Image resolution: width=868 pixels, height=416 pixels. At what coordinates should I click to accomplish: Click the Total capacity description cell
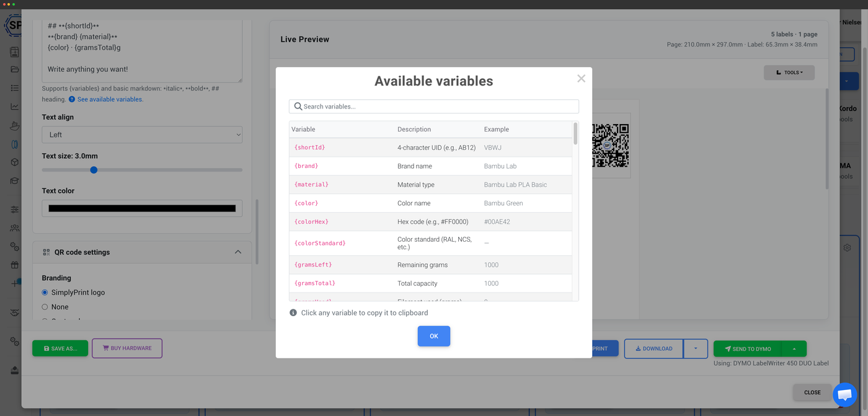[417, 283]
